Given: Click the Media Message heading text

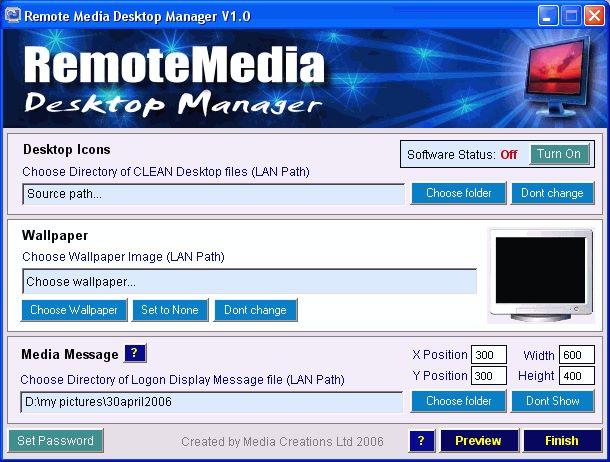Looking at the screenshot, I should point(70,355).
